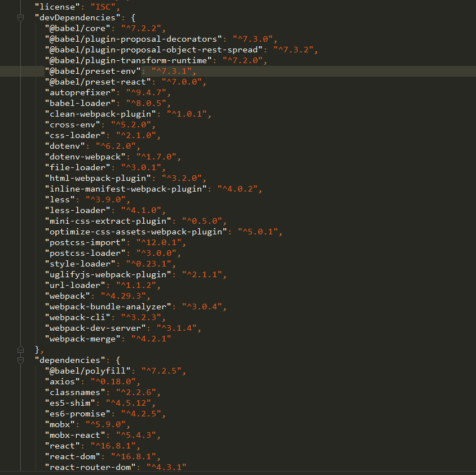Screen dimensions: 476x475
Task: Click the "react-dom" entry
Action: (103, 456)
